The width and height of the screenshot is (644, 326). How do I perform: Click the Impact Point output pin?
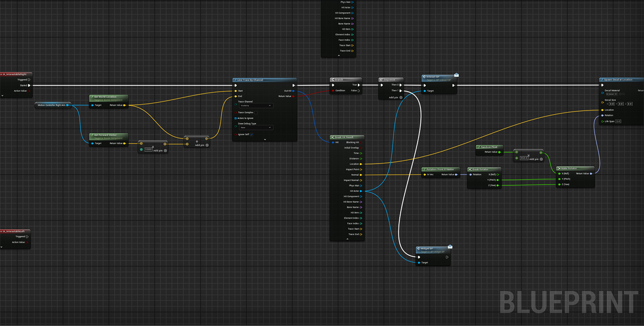[361, 170]
